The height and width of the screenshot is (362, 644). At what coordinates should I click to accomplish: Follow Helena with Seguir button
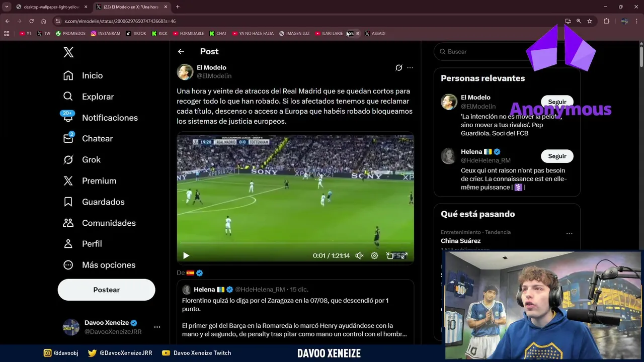[x=557, y=156]
